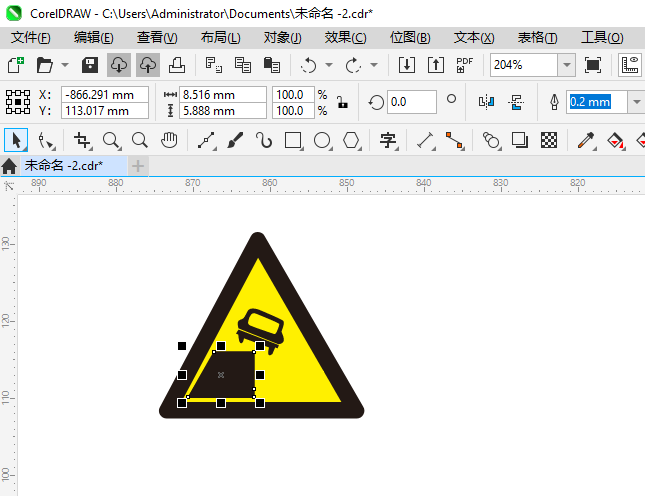Edit the object width 8.516 mm field
Viewport: 645px width, 496px height.
(223, 95)
